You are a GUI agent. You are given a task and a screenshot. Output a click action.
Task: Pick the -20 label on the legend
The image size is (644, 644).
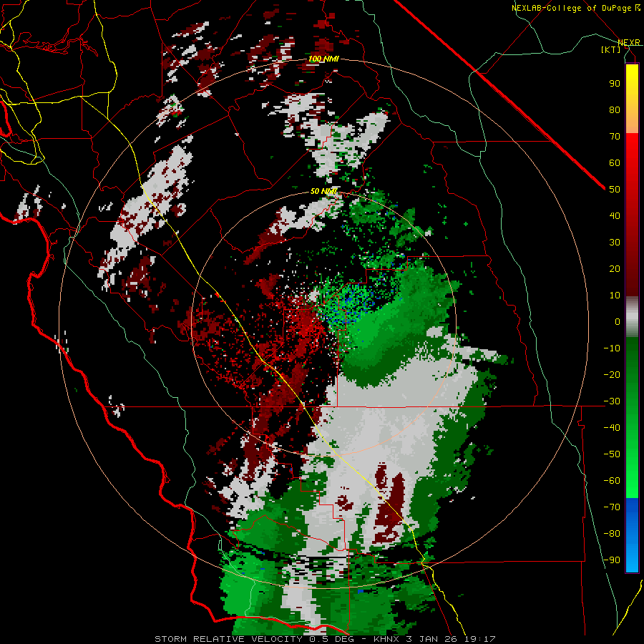click(x=612, y=374)
